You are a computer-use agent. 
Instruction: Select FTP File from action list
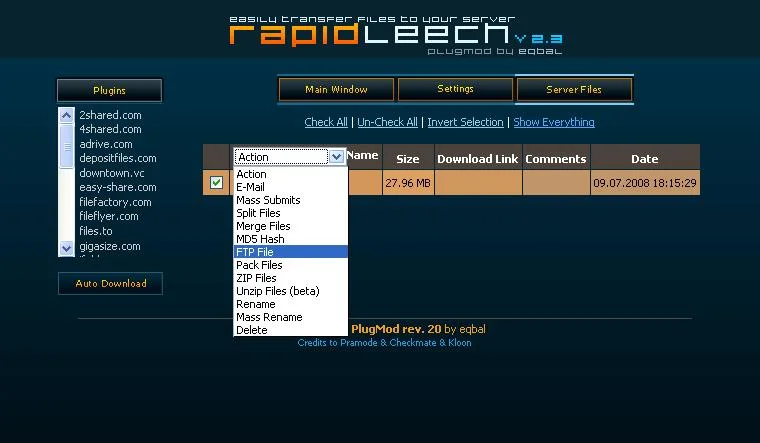pos(254,252)
